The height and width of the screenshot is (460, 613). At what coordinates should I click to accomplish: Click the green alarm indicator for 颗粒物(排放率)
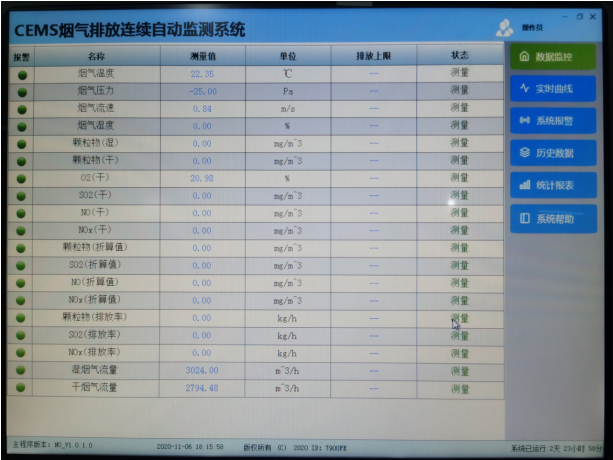(21, 318)
